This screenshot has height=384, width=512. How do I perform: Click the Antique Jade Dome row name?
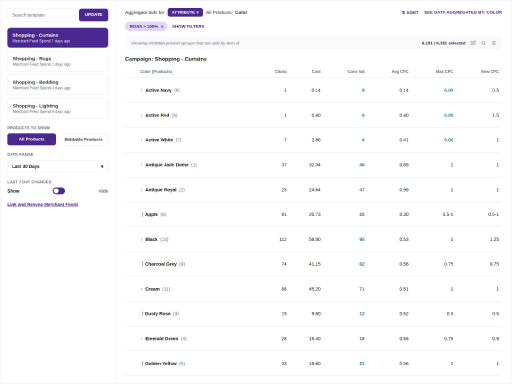click(167, 165)
